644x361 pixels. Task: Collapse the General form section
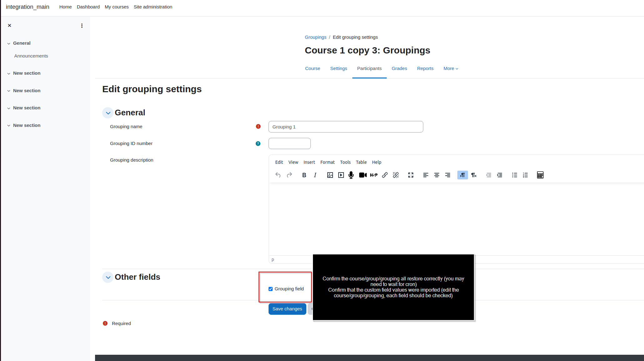[x=108, y=113]
